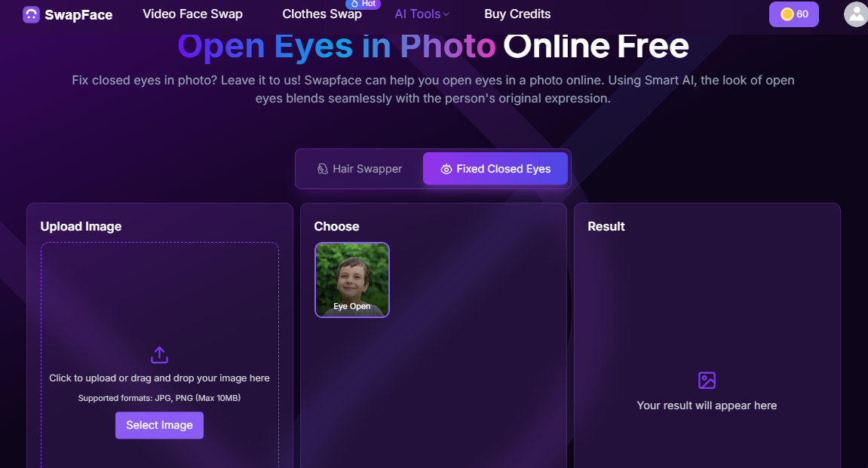This screenshot has width=868, height=468.
Task: Open the Clothes Swap page
Action: click(x=322, y=14)
